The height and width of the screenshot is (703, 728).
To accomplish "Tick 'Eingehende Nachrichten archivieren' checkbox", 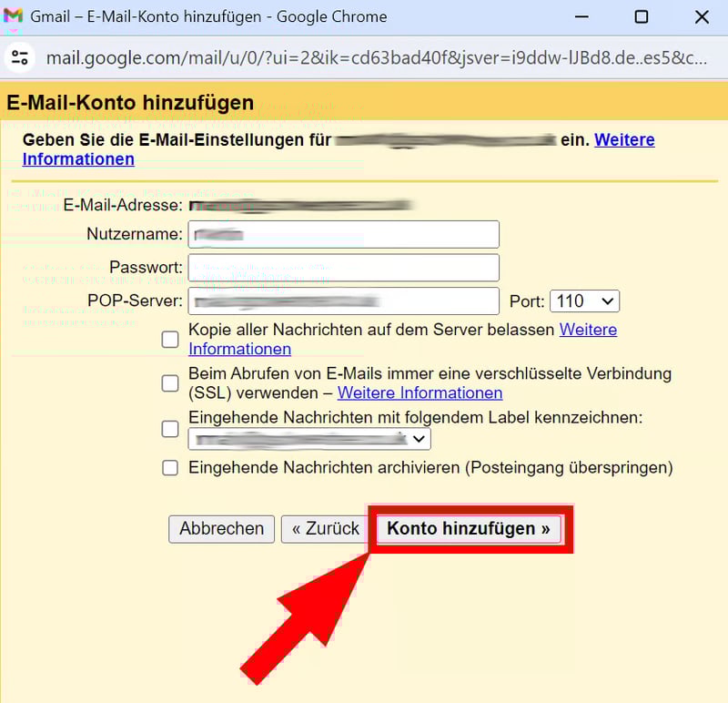I will click(170, 468).
